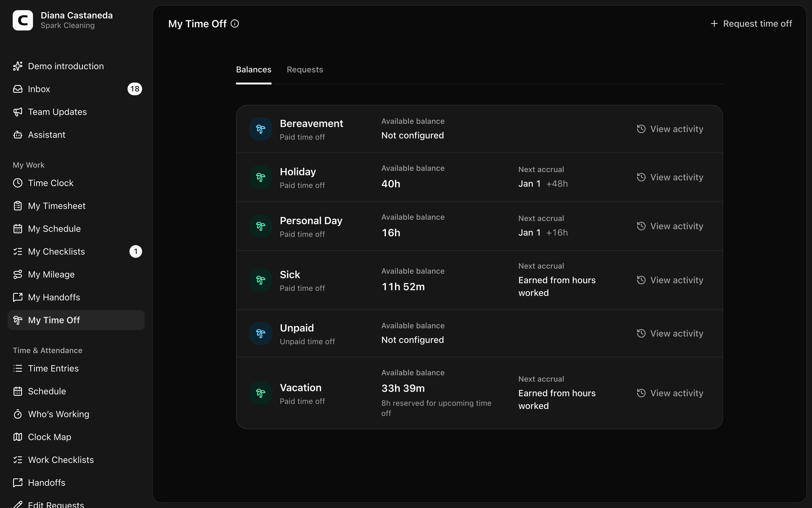
Task: View activity for Bereavement
Action: 670,129
